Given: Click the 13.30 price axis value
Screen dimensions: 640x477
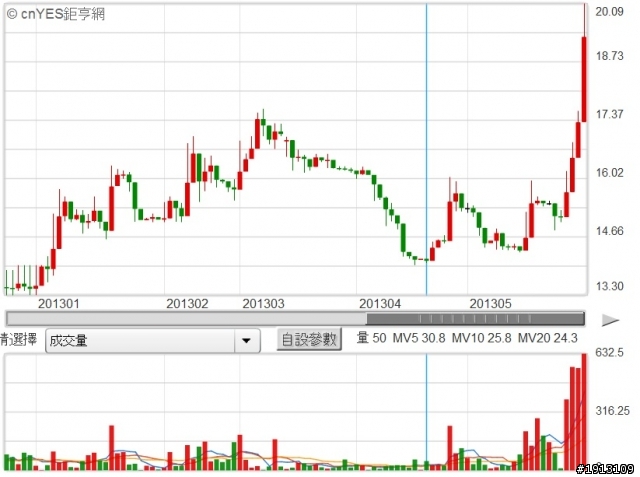Looking at the screenshot, I should pyautogui.click(x=609, y=286).
